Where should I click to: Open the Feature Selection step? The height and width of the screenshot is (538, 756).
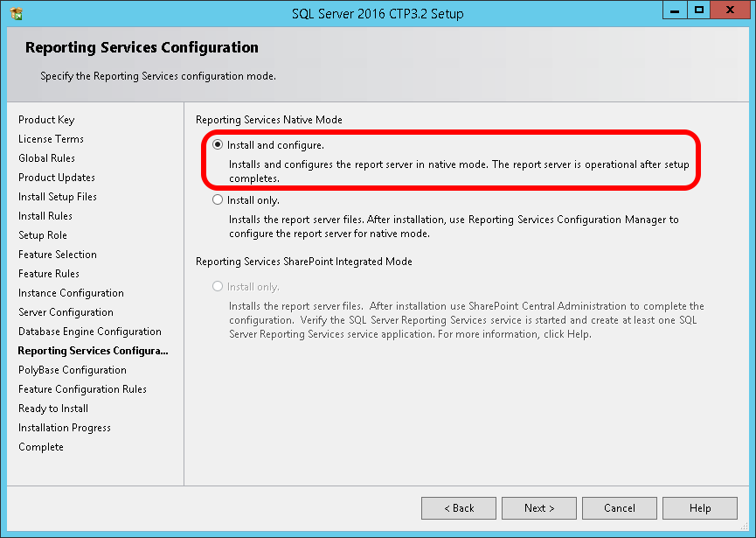tap(58, 255)
